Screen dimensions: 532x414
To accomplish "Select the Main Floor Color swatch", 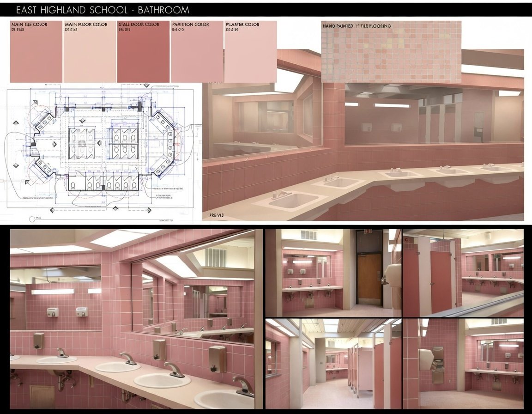I will [90, 52].
